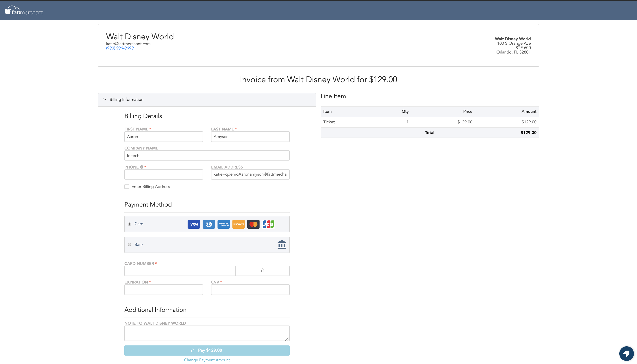Open the chat bubble widget
This screenshot has height=364, width=637.
[x=626, y=354]
